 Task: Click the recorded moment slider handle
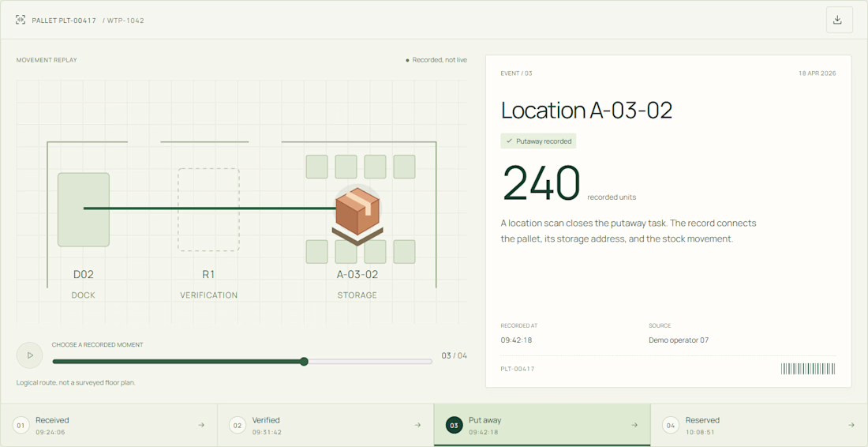click(x=304, y=362)
